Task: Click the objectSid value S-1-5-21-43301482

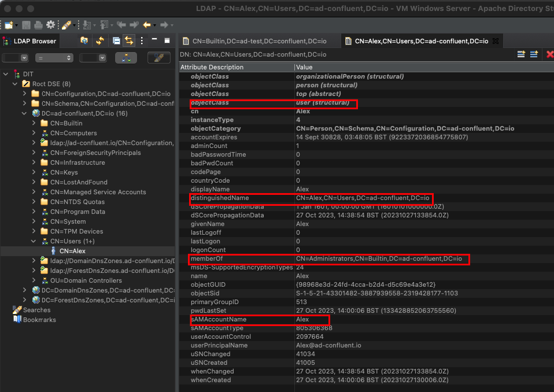Action: pos(377,294)
